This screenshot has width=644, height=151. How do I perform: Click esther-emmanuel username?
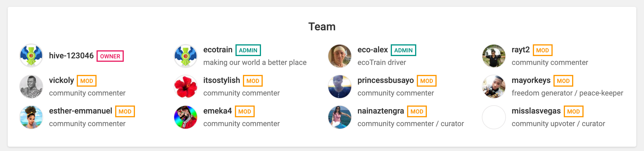coord(80,111)
